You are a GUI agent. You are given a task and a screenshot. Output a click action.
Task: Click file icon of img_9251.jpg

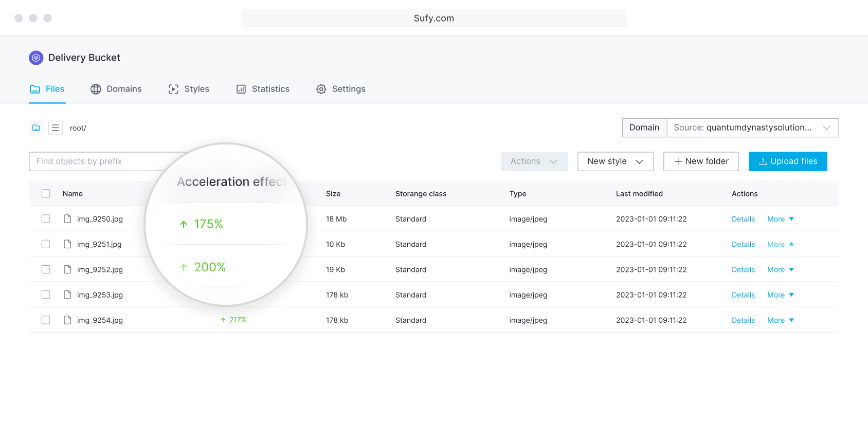67,244
